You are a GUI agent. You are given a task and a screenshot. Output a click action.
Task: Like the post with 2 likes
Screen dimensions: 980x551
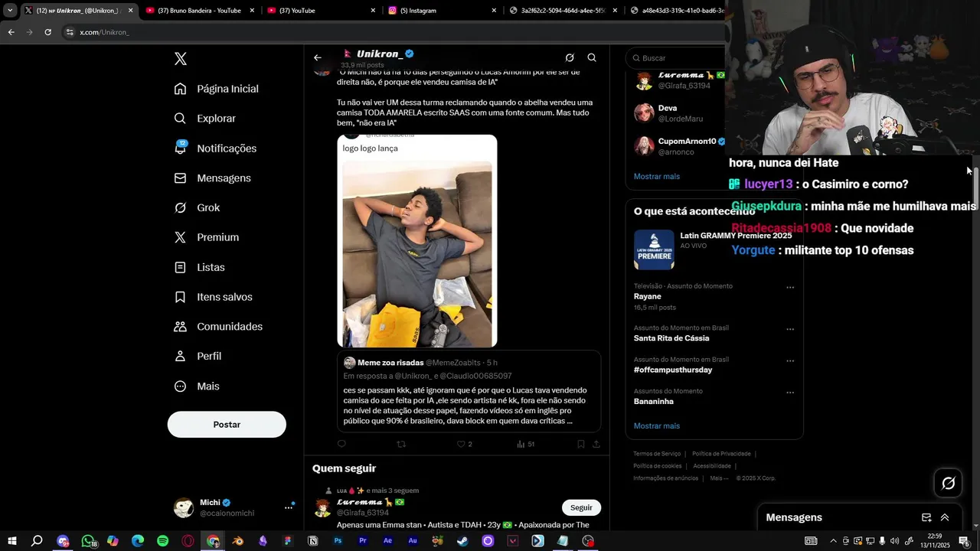(464, 444)
